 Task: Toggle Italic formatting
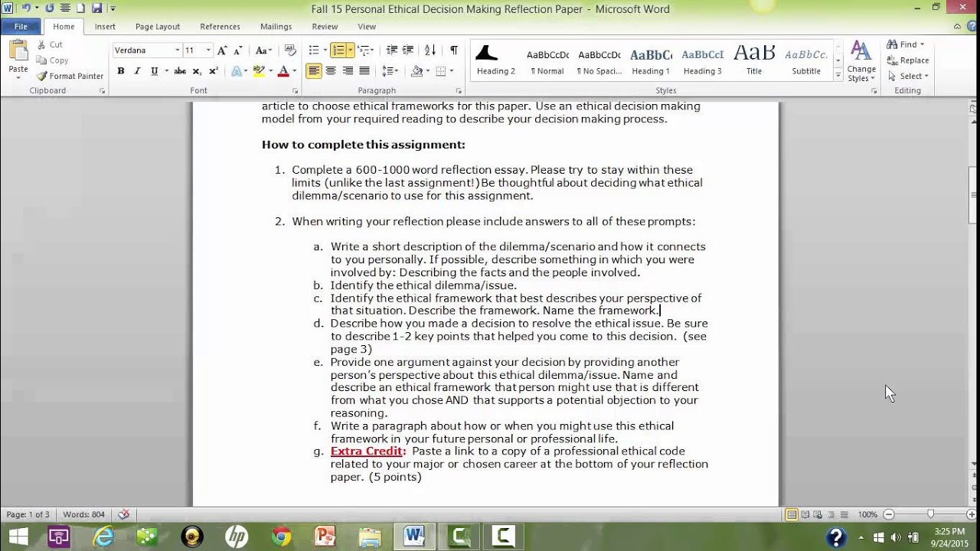pos(137,71)
